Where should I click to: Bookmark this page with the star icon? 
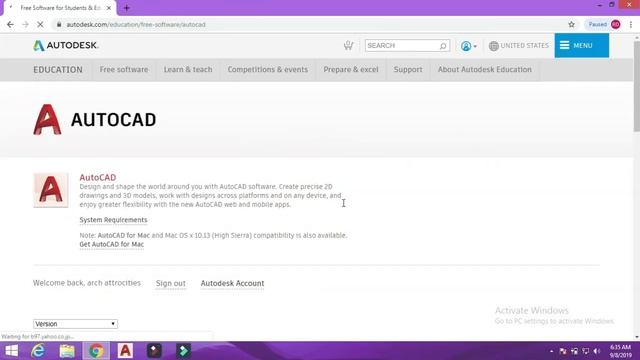tap(571, 24)
